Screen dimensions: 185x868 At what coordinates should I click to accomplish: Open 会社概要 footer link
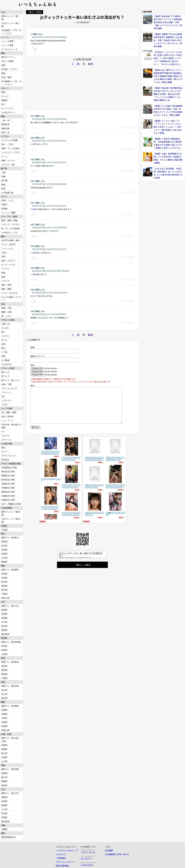pyautogui.click(x=109, y=850)
